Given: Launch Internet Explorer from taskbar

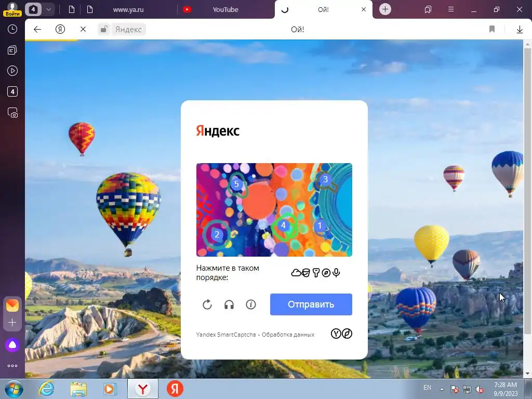Looking at the screenshot, I should [x=46, y=389].
